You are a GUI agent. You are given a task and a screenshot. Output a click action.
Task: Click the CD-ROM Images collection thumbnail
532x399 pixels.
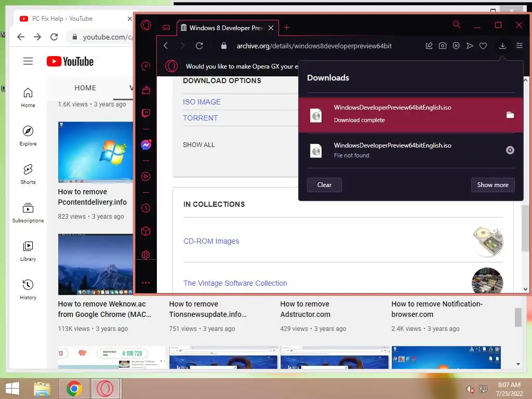[487, 241]
